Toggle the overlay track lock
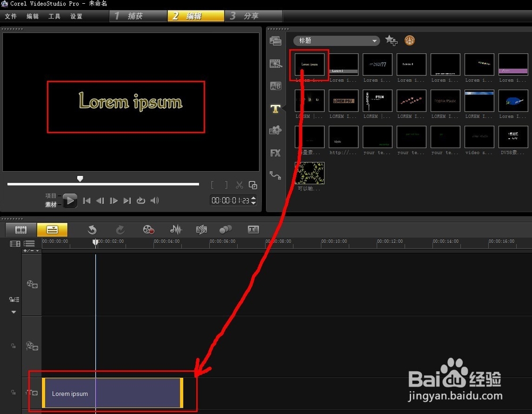 tap(13, 346)
